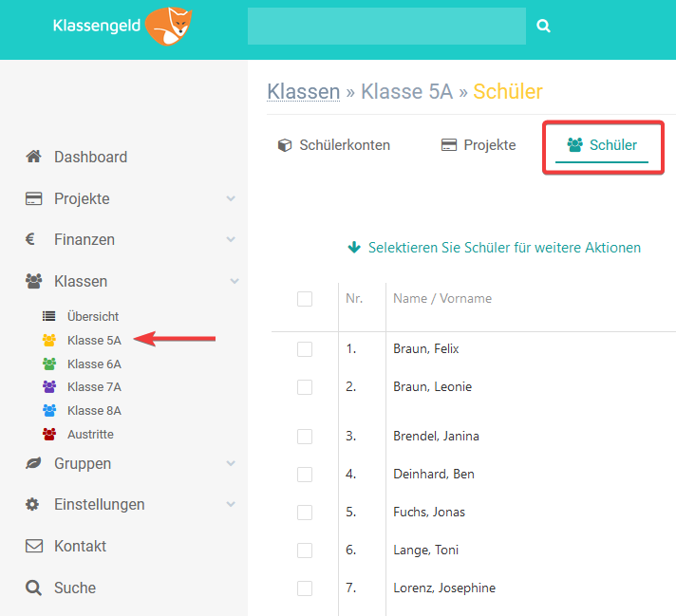Click the Finanzen euro icon
Image resolution: width=676 pixels, height=616 pixels.
click(31, 240)
